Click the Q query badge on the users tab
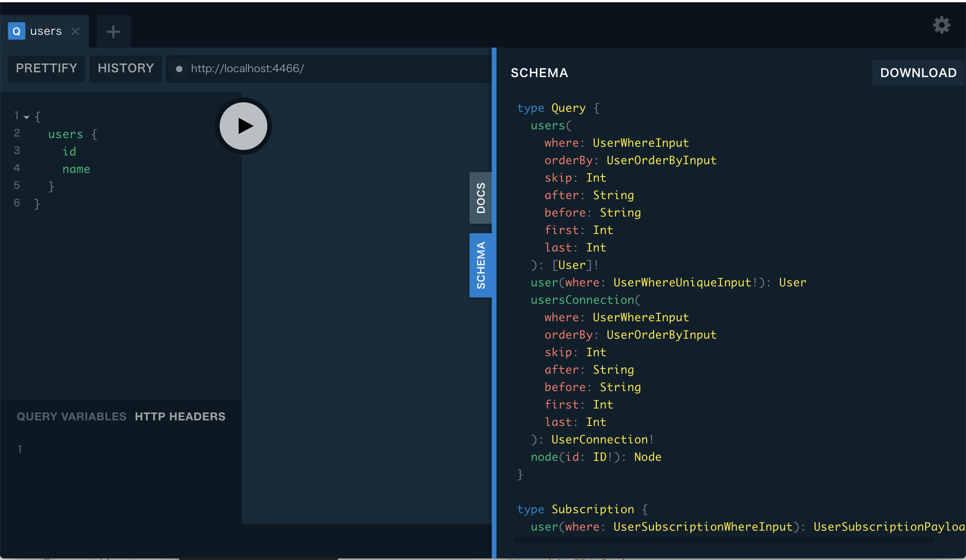 coord(16,31)
